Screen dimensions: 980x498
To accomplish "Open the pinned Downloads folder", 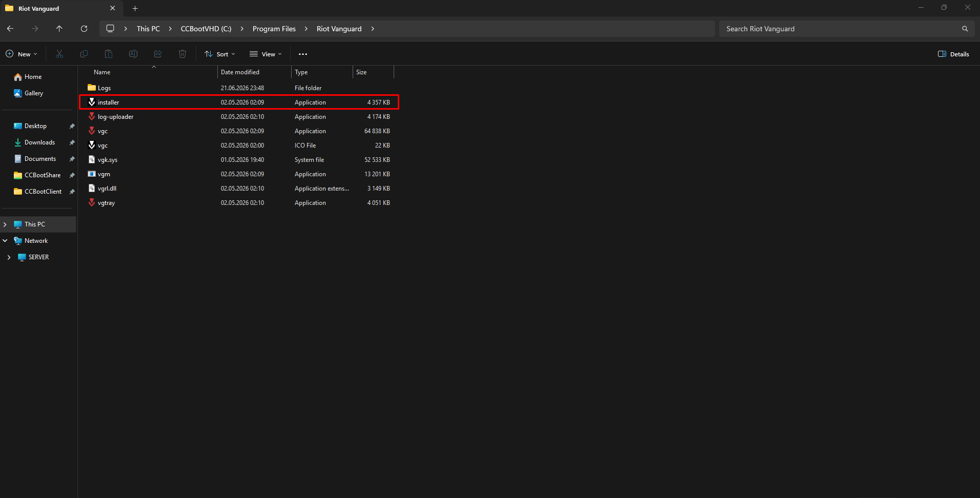I will point(38,142).
